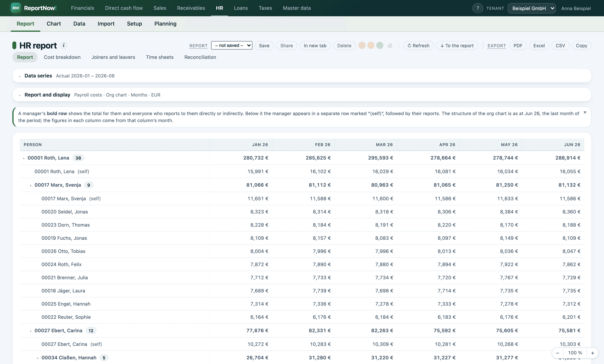Select the Report main tab
The width and height of the screenshot is (604, 364).
[x=25, y=24]
